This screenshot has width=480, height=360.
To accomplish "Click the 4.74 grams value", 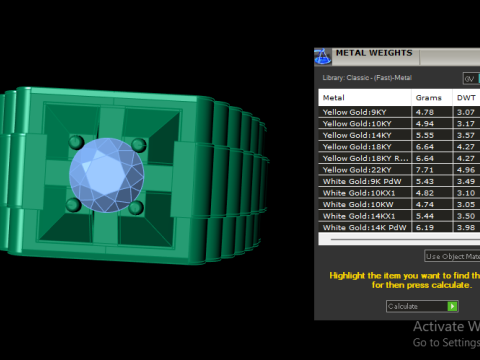I will click(x=425, y=205).
